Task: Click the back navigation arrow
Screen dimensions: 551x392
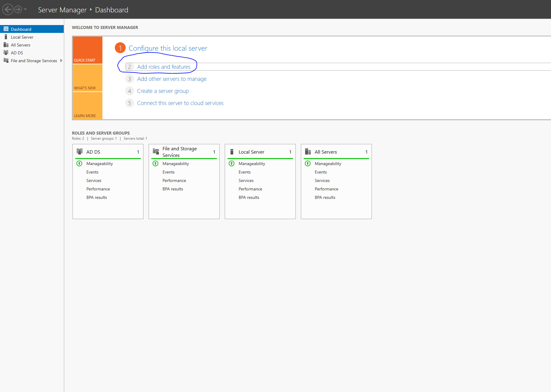Action: 8,9
